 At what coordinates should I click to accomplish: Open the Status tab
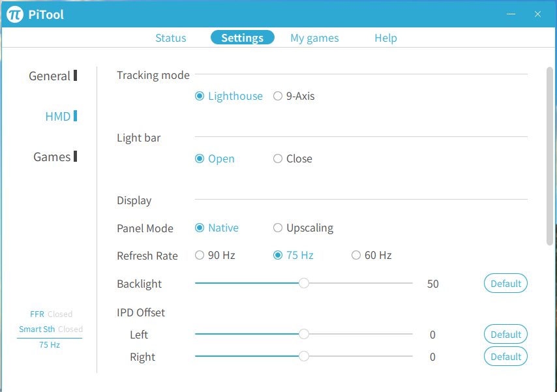170,38
